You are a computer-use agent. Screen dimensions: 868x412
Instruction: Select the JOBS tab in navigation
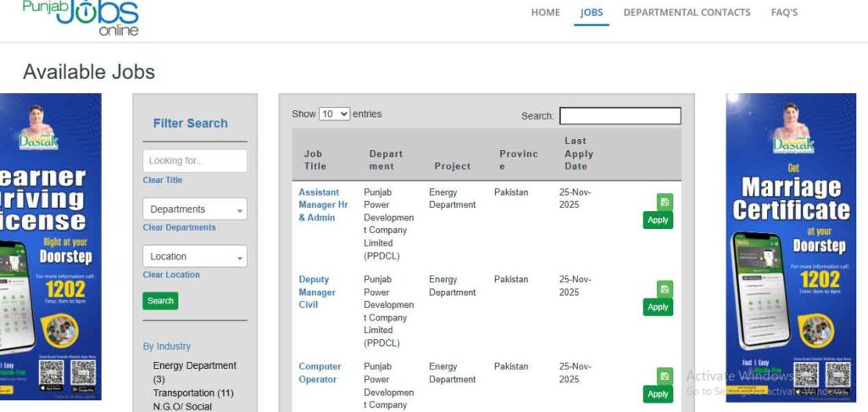592,13
